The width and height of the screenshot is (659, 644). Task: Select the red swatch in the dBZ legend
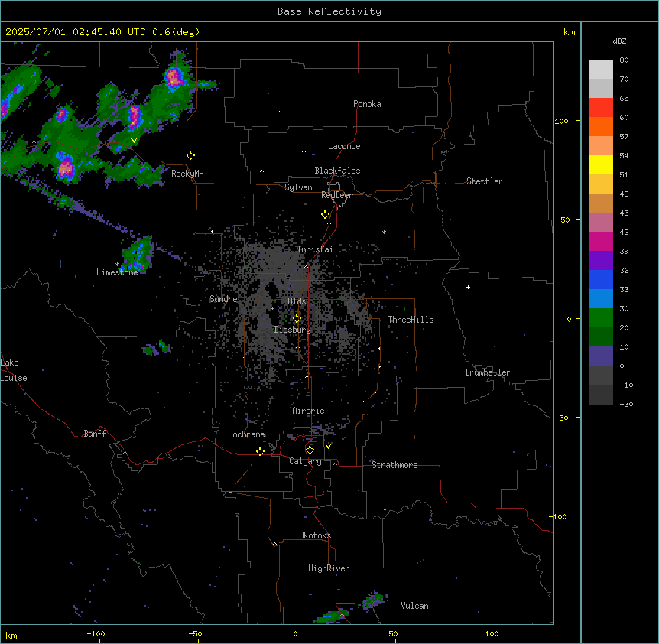601,108
